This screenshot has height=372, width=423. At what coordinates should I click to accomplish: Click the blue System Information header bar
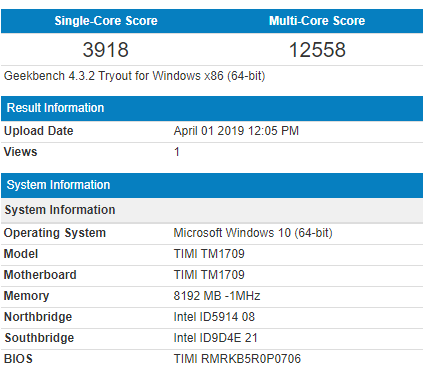pyautogui.click(x=212, y=185)
